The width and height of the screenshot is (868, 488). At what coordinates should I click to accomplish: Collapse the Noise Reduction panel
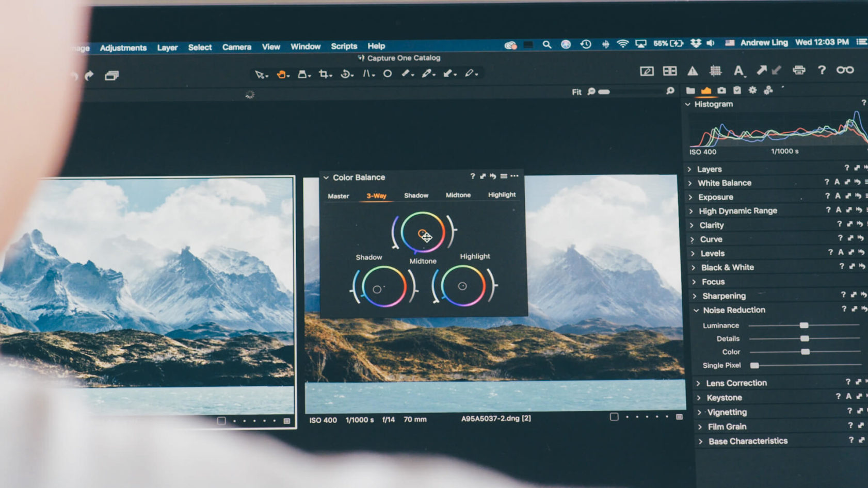tap(697, 310)
